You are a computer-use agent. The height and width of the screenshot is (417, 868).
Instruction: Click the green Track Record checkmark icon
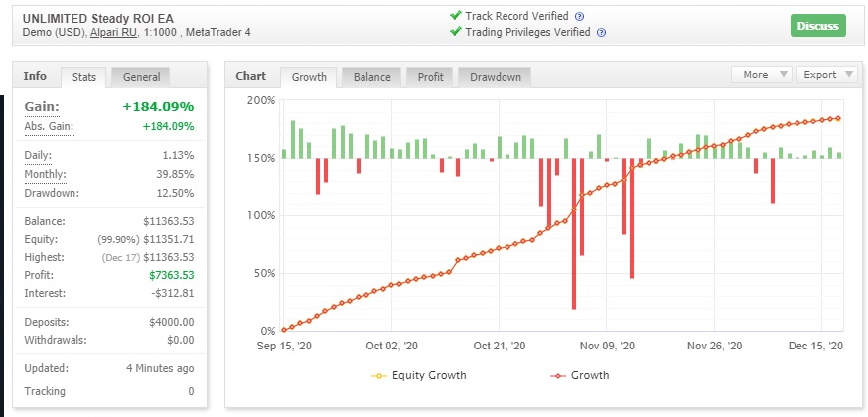[456, 16]
